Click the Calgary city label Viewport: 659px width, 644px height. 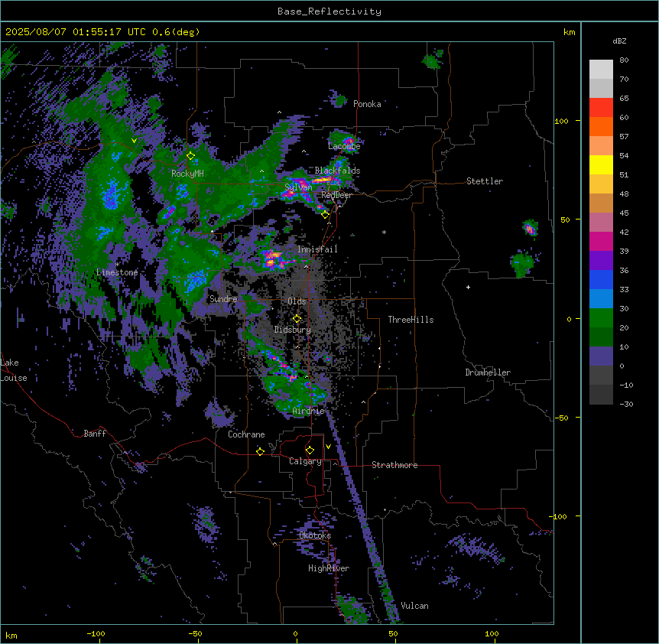(x=305, y=461)
